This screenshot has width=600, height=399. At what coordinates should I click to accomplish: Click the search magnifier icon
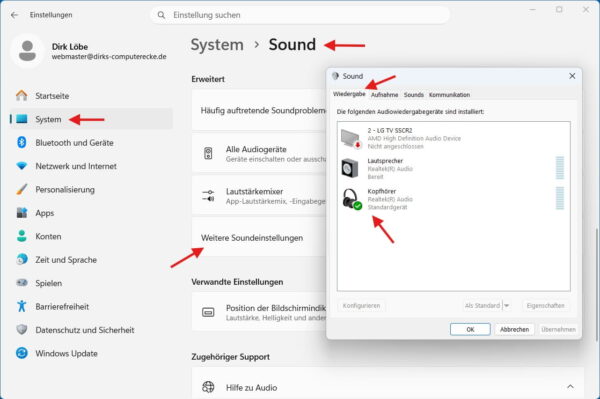click(161, 15)
